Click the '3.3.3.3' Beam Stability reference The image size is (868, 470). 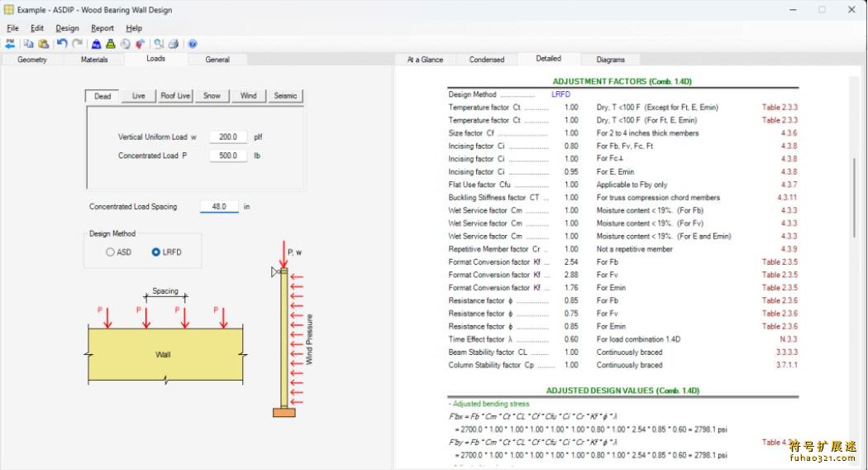[787, 352]
